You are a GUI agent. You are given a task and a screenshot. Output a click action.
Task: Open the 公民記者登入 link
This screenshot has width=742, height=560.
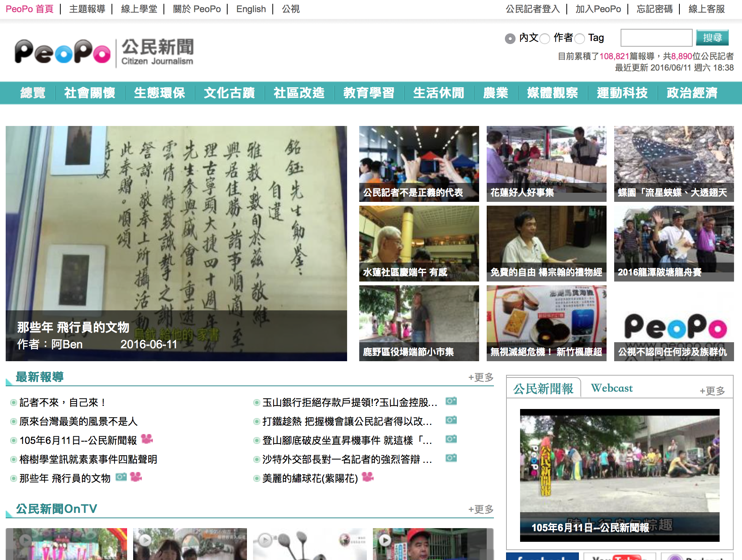(x=533, y=9)
